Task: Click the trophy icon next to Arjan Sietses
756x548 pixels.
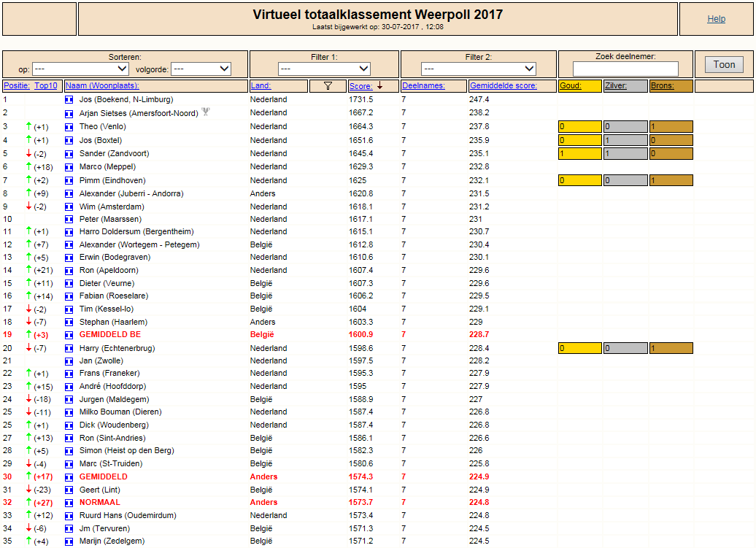Action: [205, 112]
